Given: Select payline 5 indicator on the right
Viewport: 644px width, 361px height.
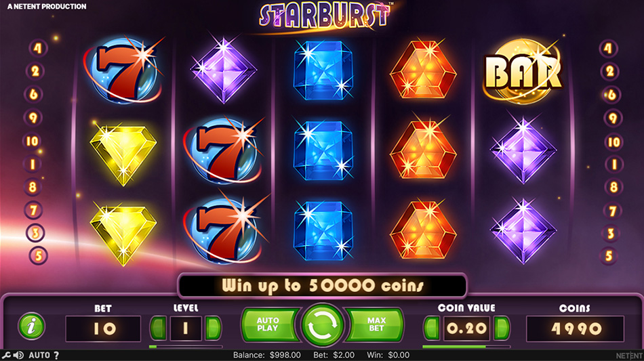Looking at the screenshot, I should click(609, 256).
